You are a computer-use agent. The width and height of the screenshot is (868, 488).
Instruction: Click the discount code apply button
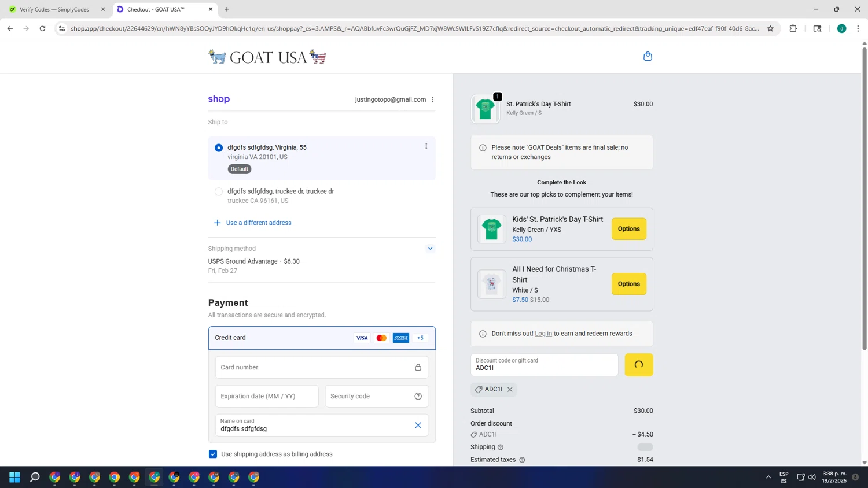point(639,365)
